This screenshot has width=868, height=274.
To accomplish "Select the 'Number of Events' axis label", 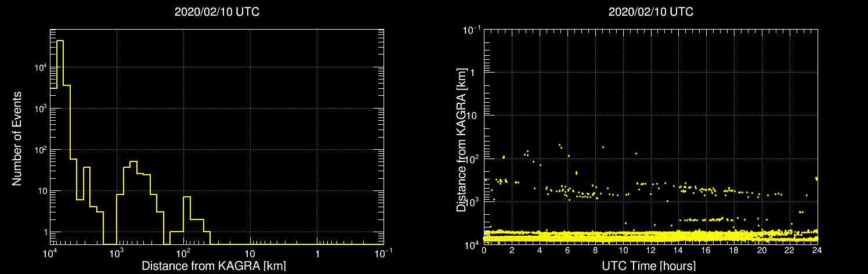I will click(17, 138).
